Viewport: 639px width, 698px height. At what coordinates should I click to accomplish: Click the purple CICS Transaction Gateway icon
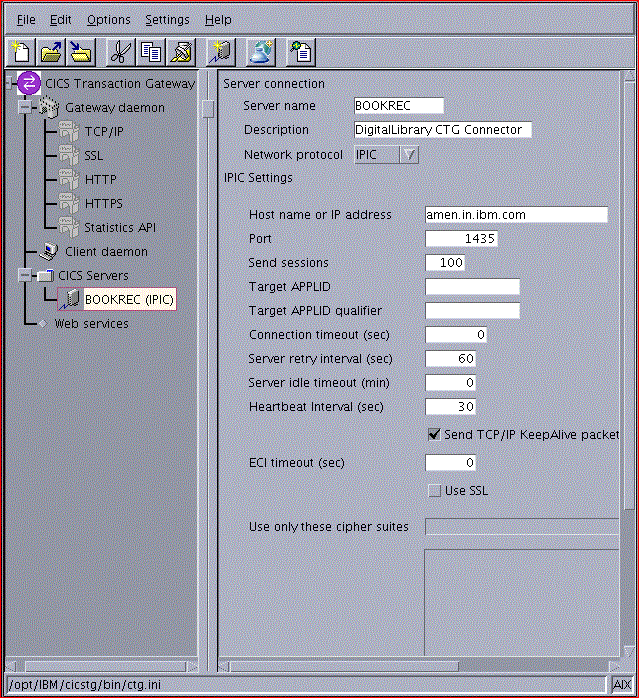(29, 84)
